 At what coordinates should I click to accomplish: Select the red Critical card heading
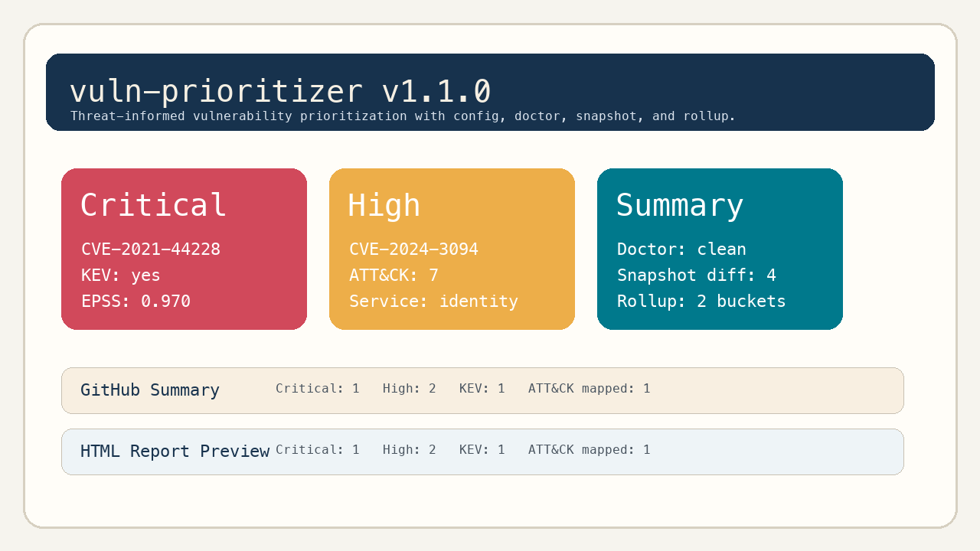154,205
